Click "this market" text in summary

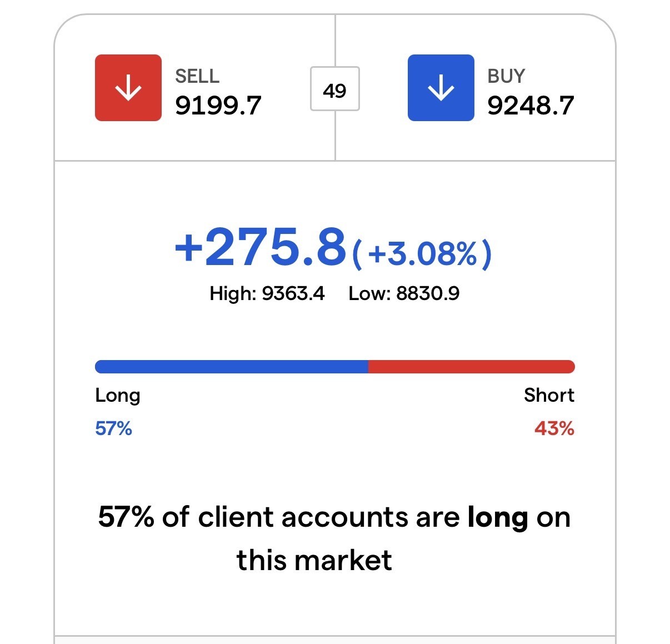pos(314,560)
